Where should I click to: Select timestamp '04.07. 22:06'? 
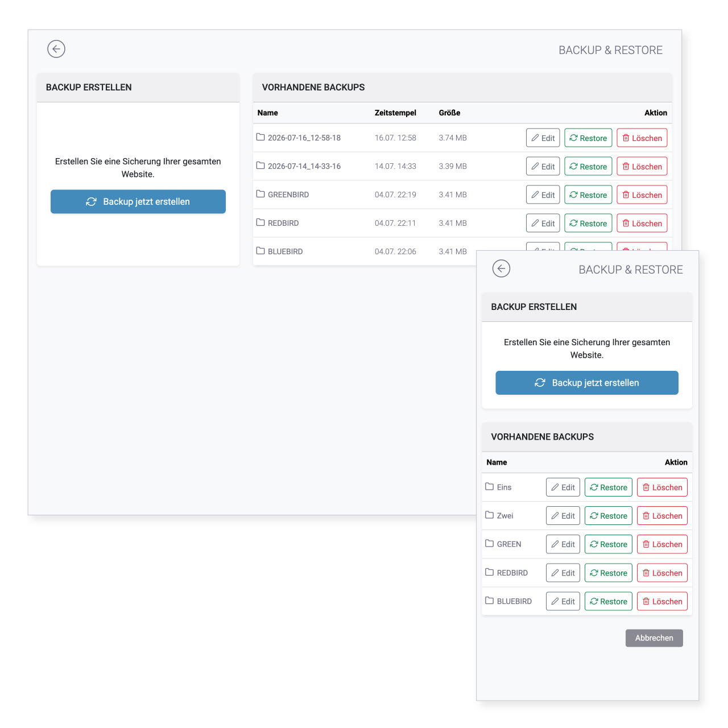pyautogui.click(x=395, y=251)
